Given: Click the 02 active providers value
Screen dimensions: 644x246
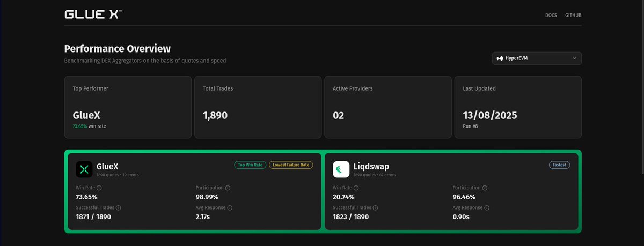Looking at the screenshot, I should point(339,115).
